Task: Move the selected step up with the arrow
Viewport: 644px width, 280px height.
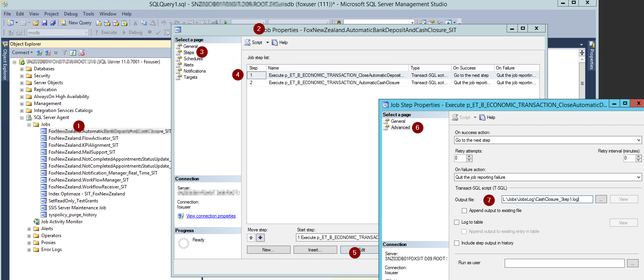Action: click(x=251, y=238)
